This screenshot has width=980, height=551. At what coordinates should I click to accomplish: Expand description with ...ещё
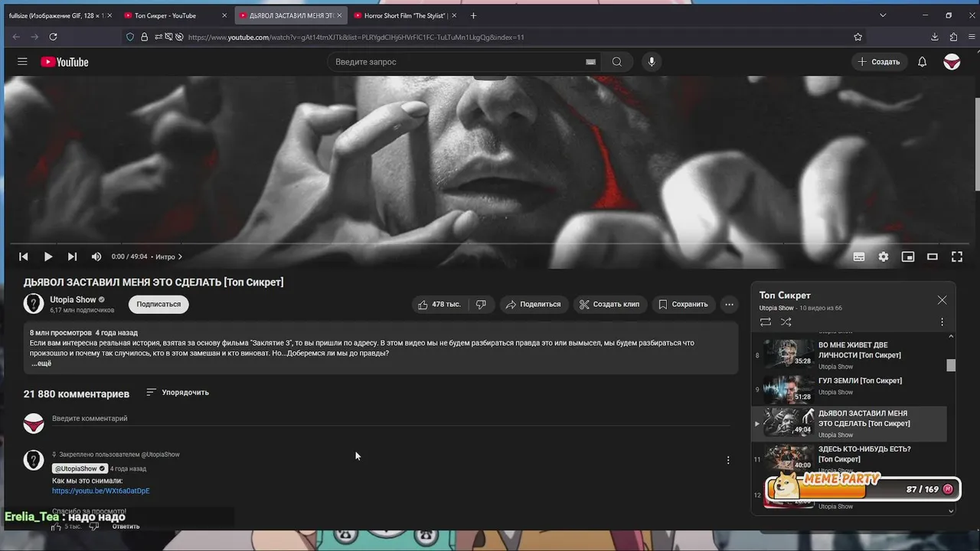(41, 364)
